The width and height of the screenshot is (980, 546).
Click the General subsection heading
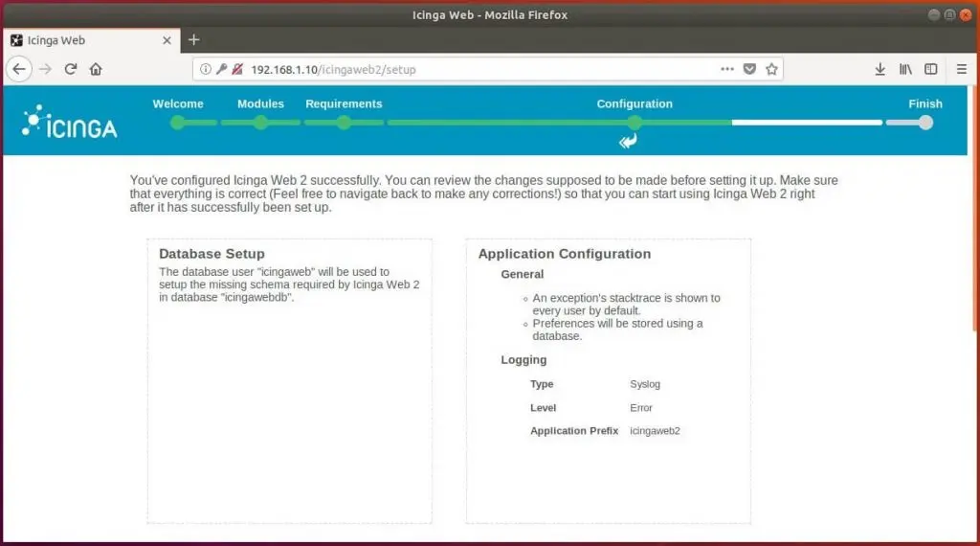(522, 274)
